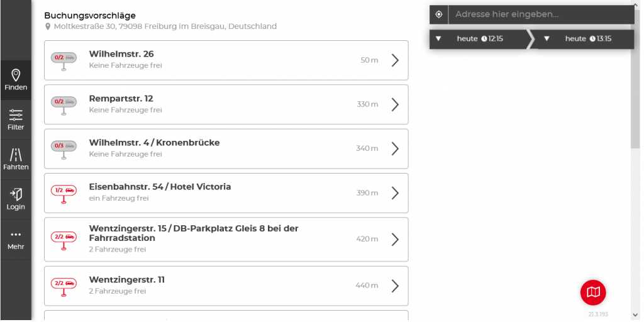Open Rempartstr. 12 via its chevron arrow
The width and height of the screenshot is (644, 322).
tap(395, 105)
